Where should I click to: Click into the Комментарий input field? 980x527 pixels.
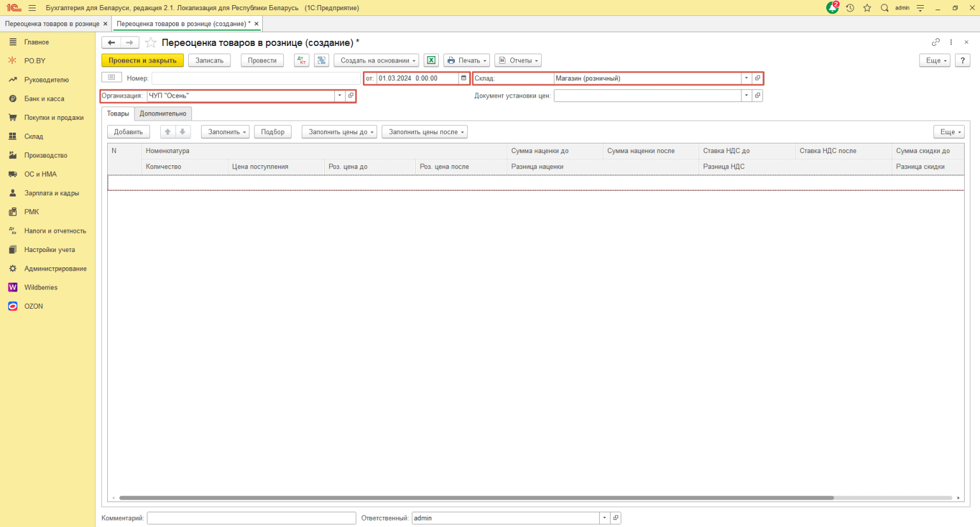click(x=251, y=518)
